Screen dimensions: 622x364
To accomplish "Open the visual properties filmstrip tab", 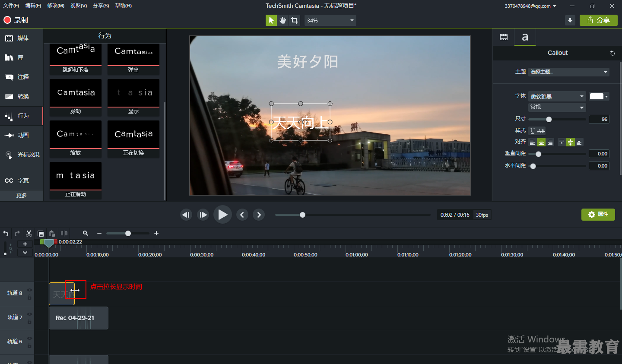I will coord(504,37).
